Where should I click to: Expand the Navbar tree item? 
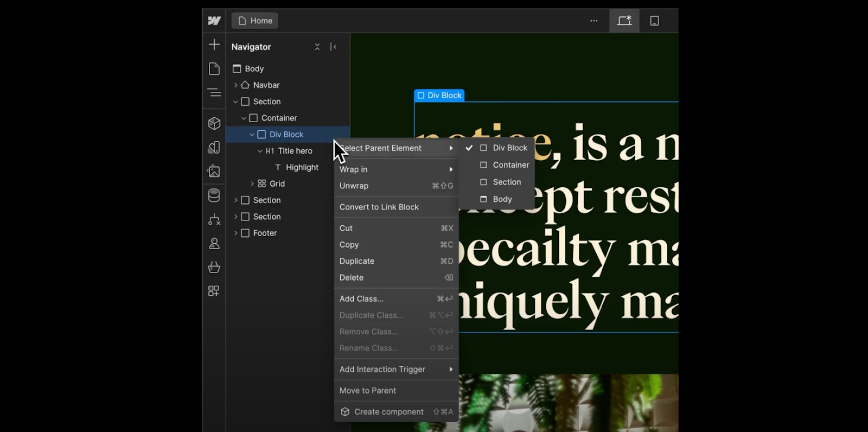tap(235, 85)
